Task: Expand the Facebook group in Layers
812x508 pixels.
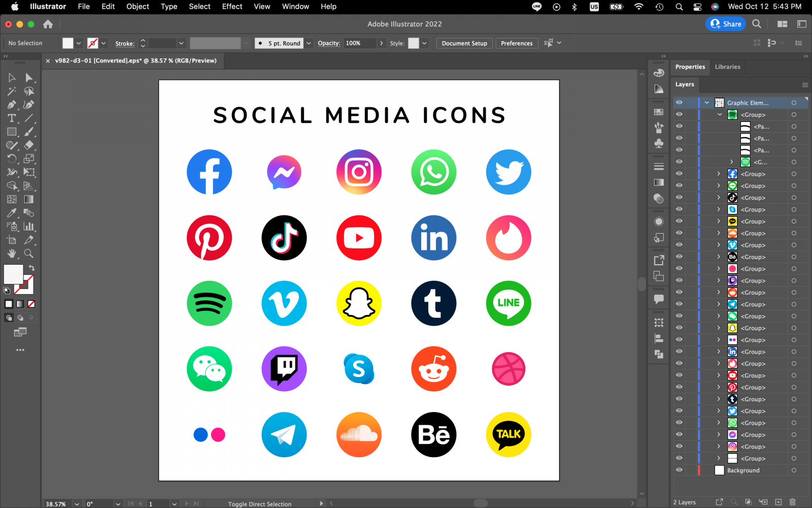Action: coord(719,174)
